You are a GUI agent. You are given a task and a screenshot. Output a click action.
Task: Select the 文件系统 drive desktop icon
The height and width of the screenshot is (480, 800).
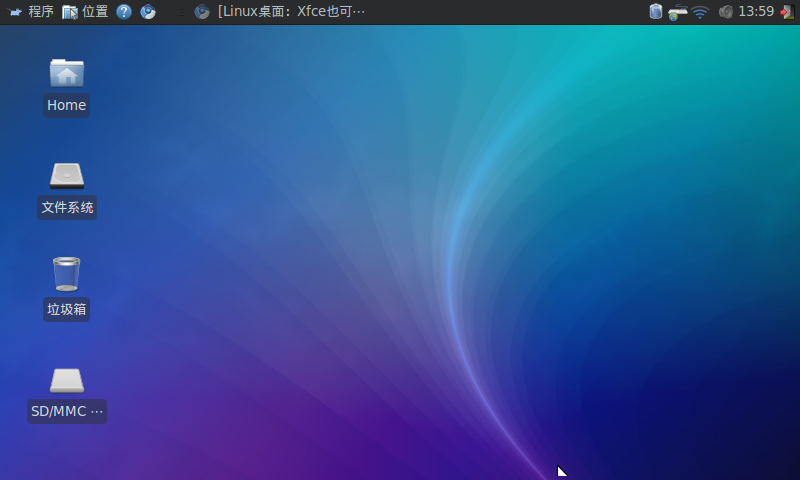(x=67, y=190)
